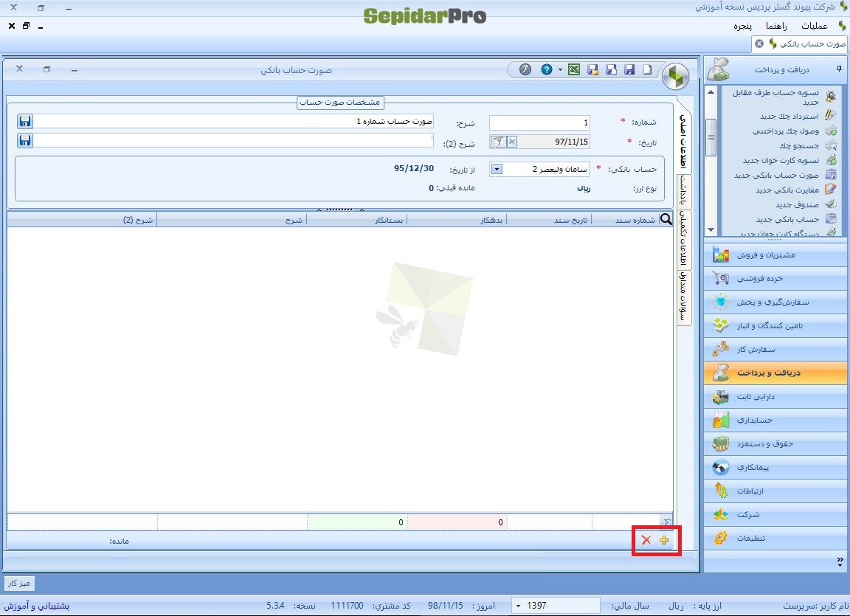Click sidebar list scroll-up arrow
The width and height of the screenshot is (850, 616).
(x=711, y=93)
